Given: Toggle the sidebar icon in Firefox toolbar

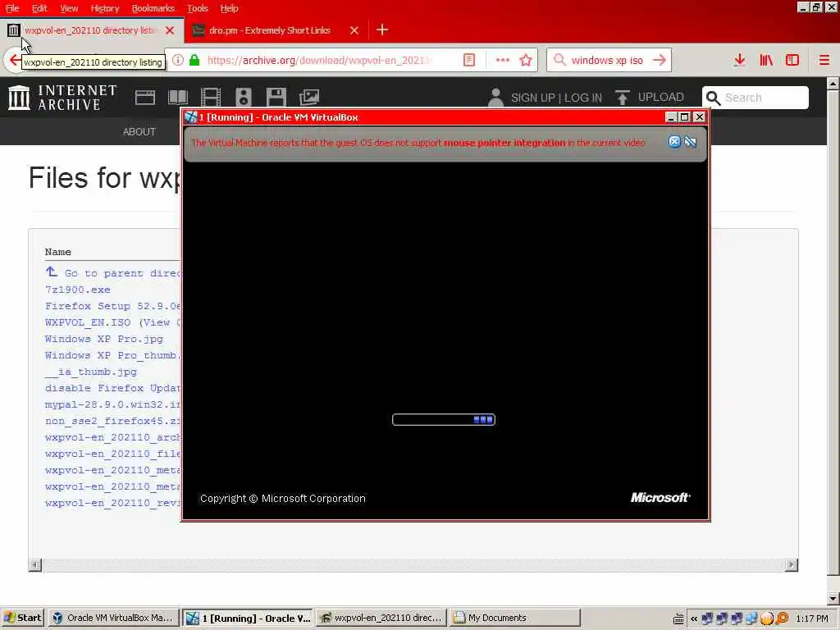Looking at the screenshot, I should tap(792, 60).
